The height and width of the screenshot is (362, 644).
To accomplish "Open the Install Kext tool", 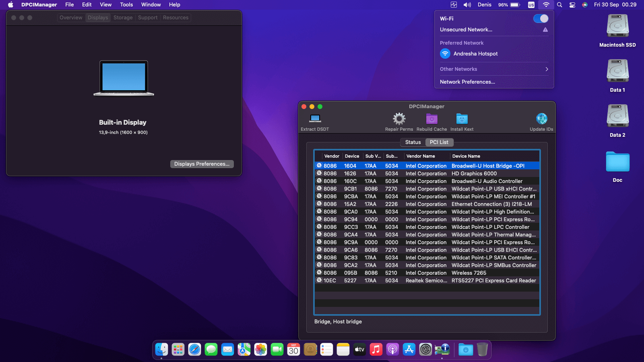I will point(462,119).
